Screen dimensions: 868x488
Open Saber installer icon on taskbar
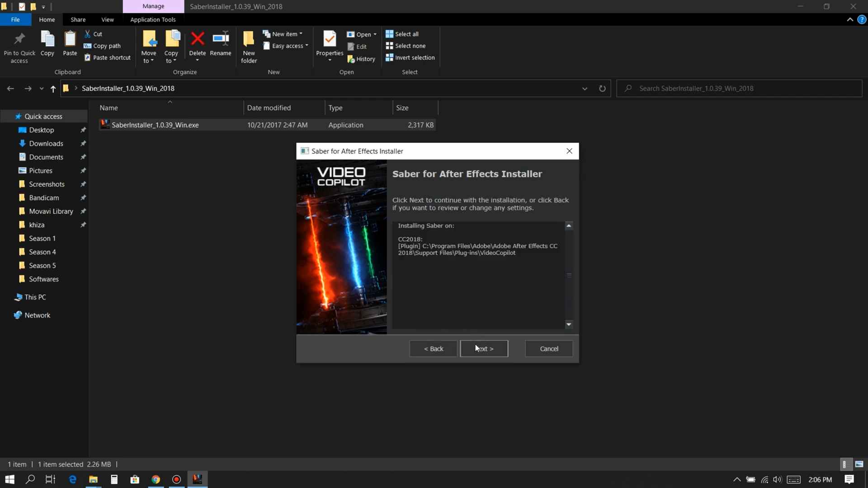pos(197,479)
